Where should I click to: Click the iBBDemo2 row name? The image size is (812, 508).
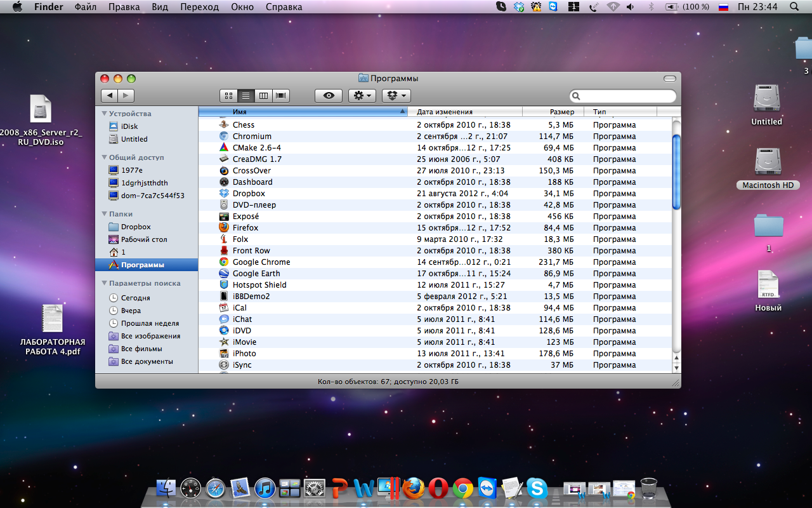pos(251,297)
